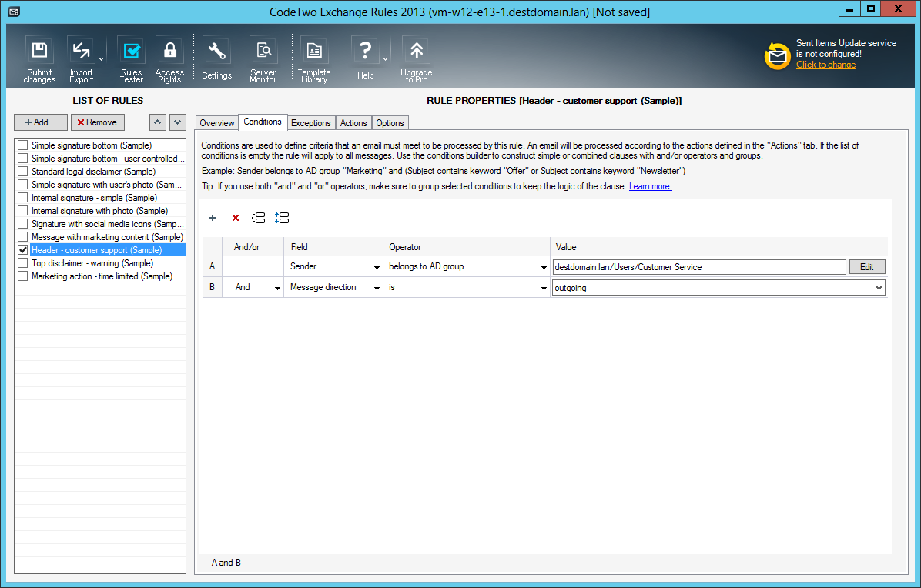
Task: Click the 'A and B' clause summary text
Action: [226, 562]
